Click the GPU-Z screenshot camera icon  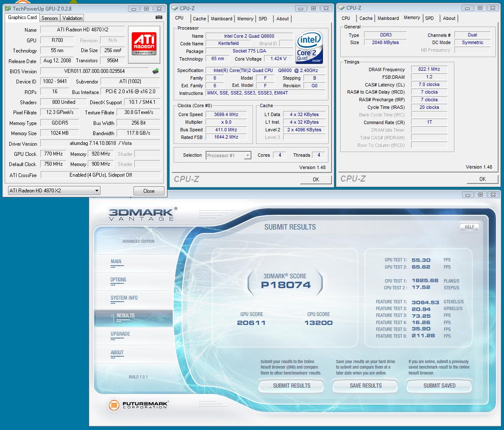click(x=159, y=17)
